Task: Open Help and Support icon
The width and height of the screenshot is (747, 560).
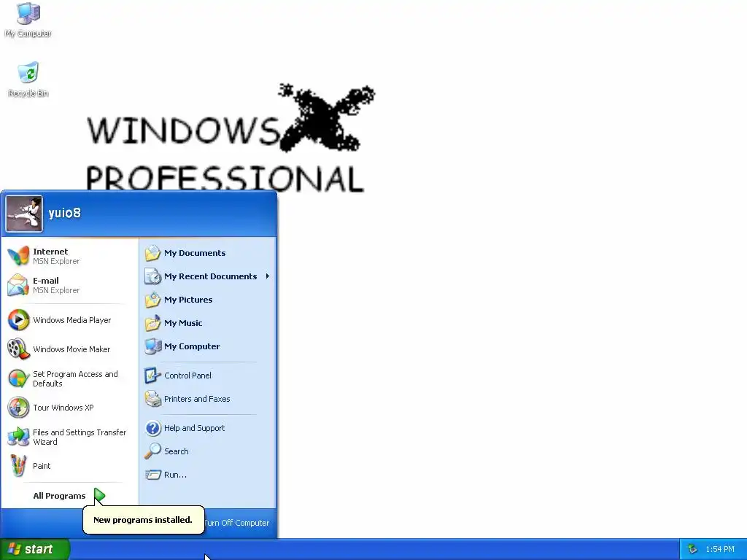Action: coord(153,427)
